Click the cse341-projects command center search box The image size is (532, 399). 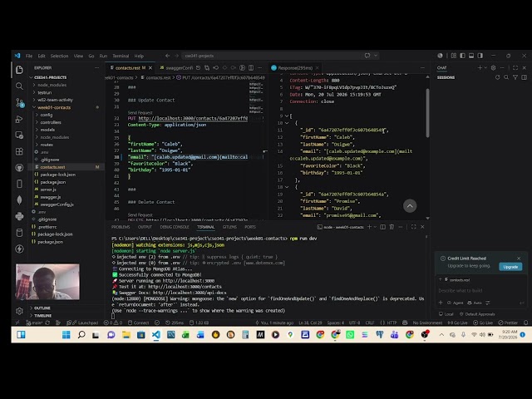[x=280, y=56]
